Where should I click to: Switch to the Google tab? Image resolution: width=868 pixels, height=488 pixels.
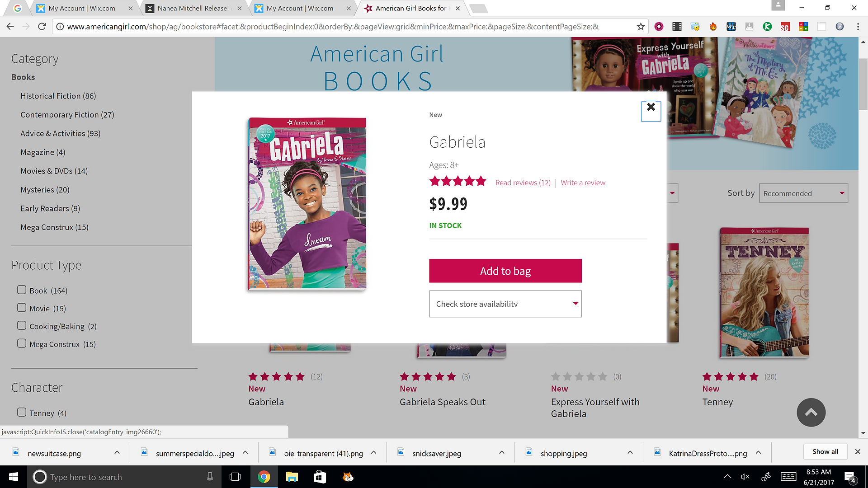point(17,8)
